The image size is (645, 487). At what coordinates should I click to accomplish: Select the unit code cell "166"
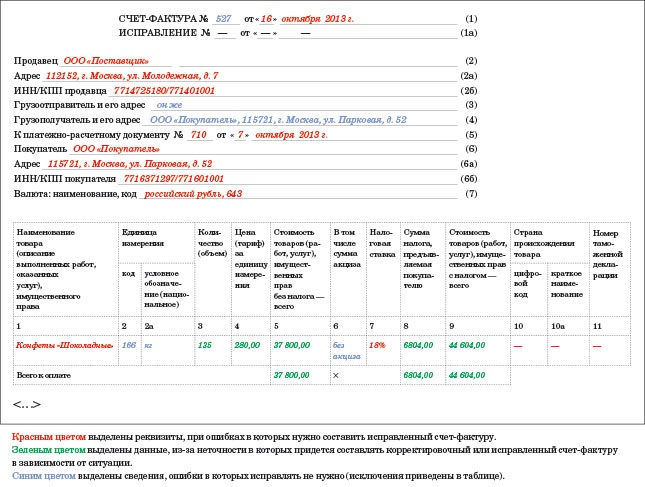click(128, 345)
